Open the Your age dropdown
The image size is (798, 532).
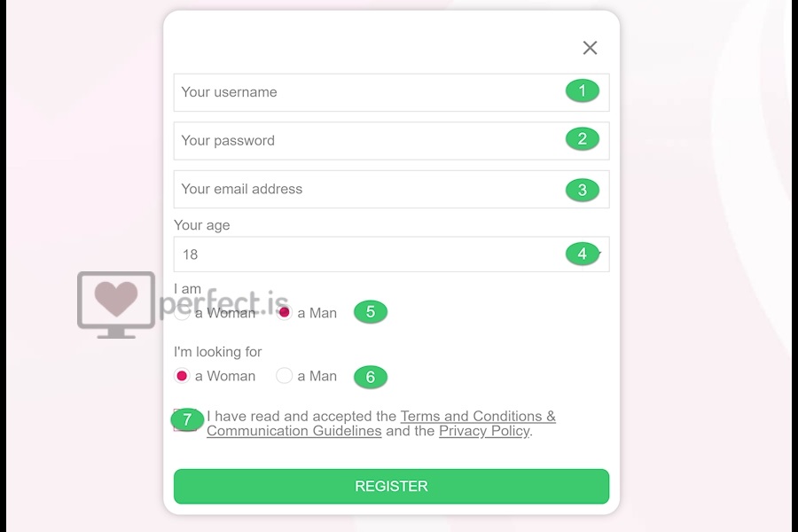tap(391, 254)
